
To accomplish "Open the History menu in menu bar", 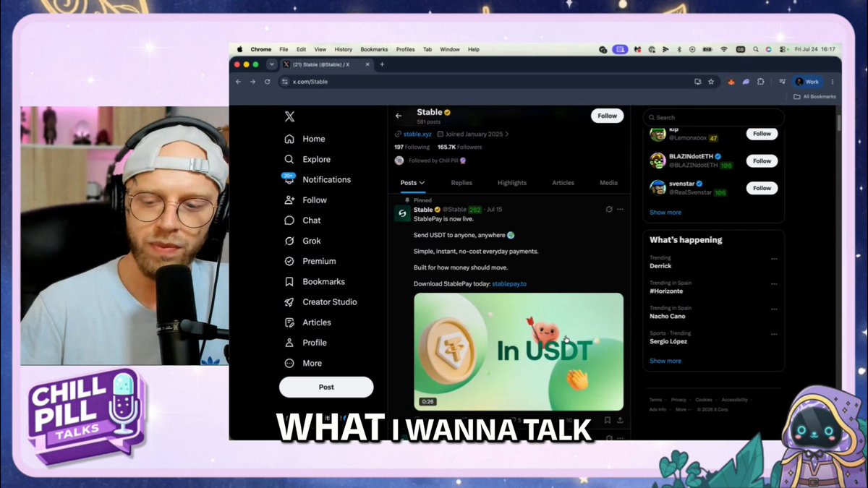I will pos(344,49).
